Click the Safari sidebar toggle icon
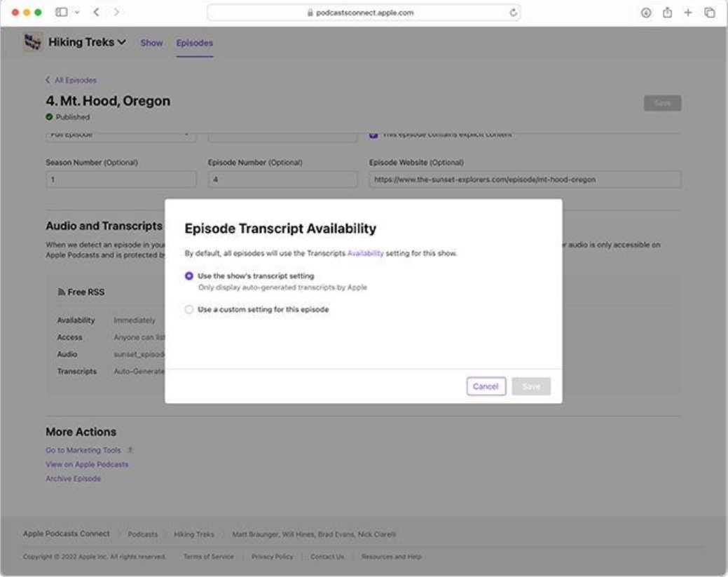This screenshot has width=728, height=577. [62, 13]
